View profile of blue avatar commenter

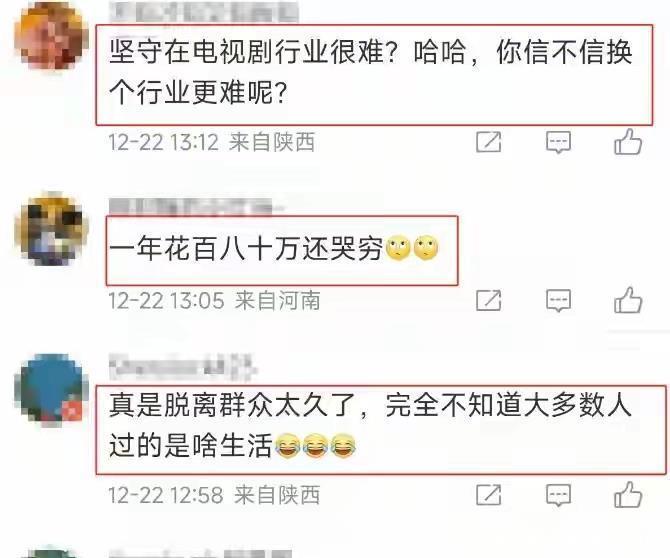[52, 390]
